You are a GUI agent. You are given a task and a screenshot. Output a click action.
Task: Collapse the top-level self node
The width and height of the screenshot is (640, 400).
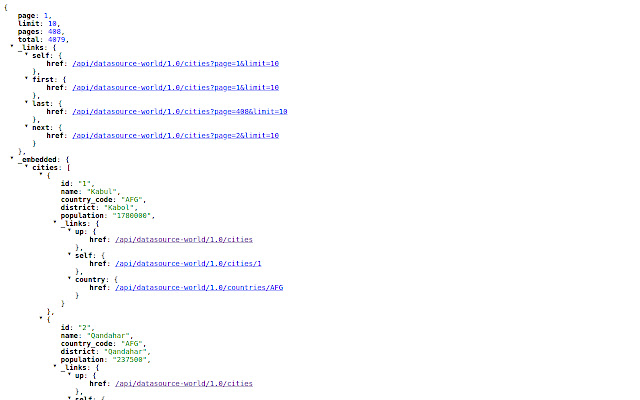pos(26,54)
